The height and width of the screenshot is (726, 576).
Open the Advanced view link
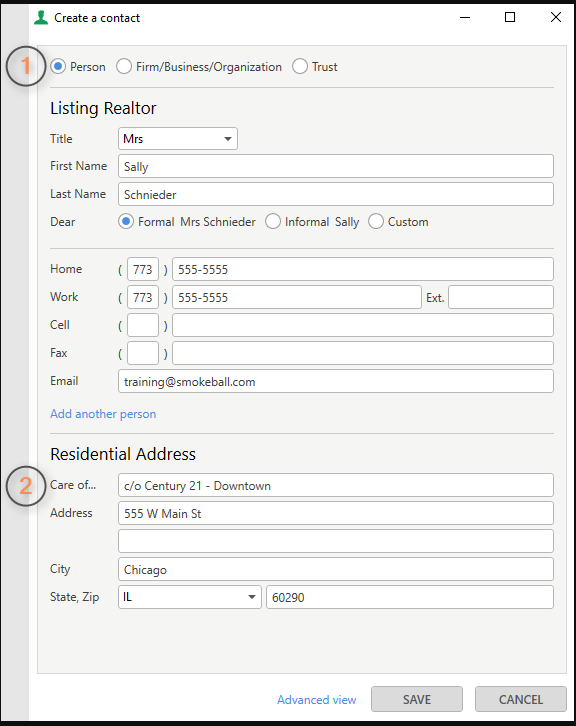pos(317,700)
